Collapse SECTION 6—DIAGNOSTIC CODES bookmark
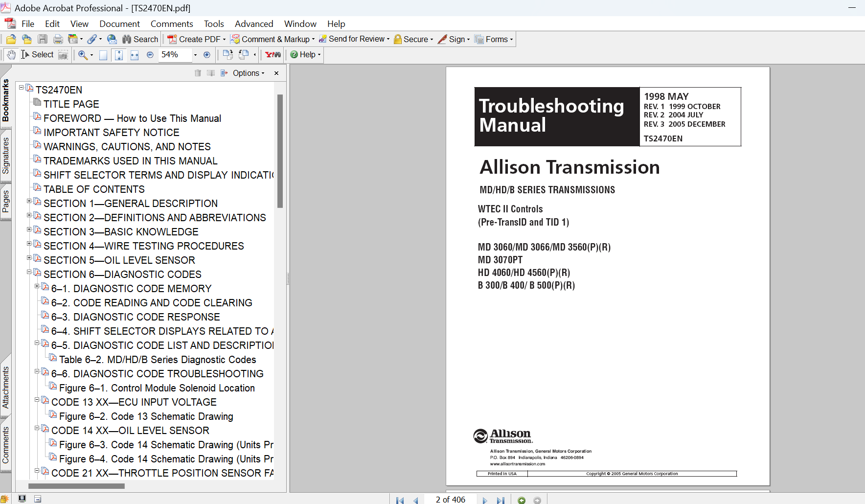 click(x=29, y=272)
